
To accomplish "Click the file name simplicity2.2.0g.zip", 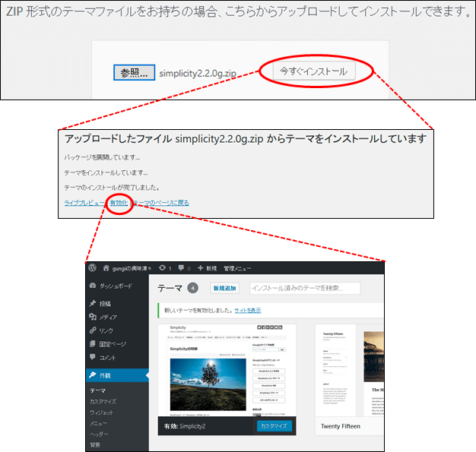I will (x=198, y=74).
